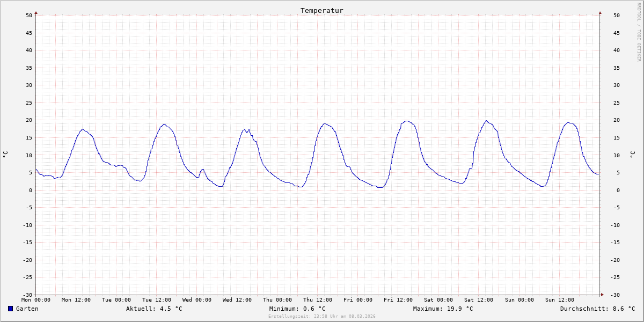Viewport: 644px width, 322px height.
Task: Select the Aktuell: 4.5 °C value
Action: (154, 309)
